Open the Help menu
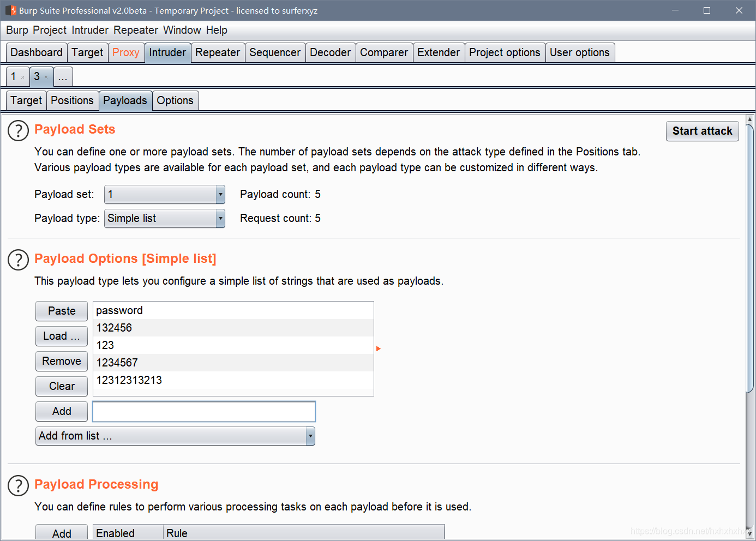Image resolution: width=756 pixels, height=541 pixels. (217, 30)
